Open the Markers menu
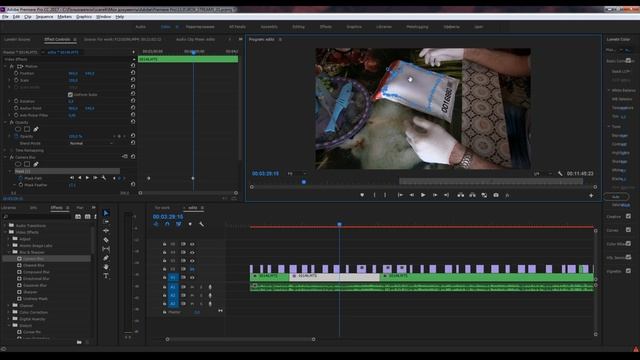 pos(64,17)
